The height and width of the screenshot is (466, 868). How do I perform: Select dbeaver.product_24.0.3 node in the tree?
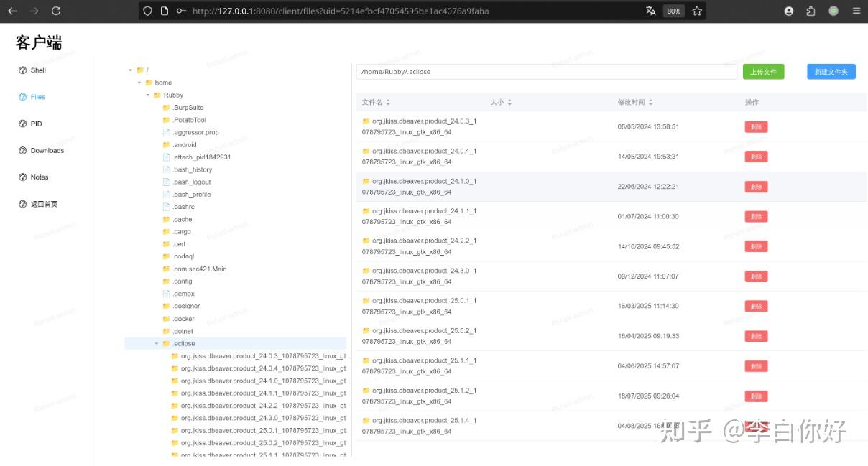pyautogui.click(x=263, y=356)
